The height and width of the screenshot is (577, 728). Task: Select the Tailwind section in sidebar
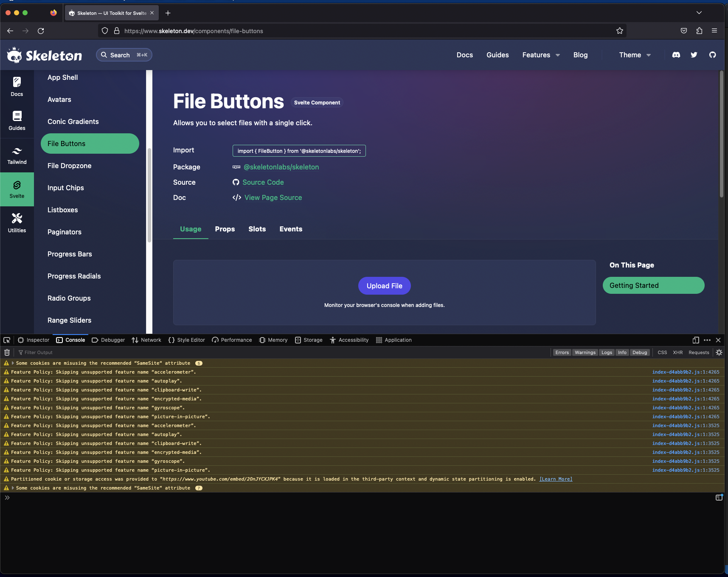[17, 155]
